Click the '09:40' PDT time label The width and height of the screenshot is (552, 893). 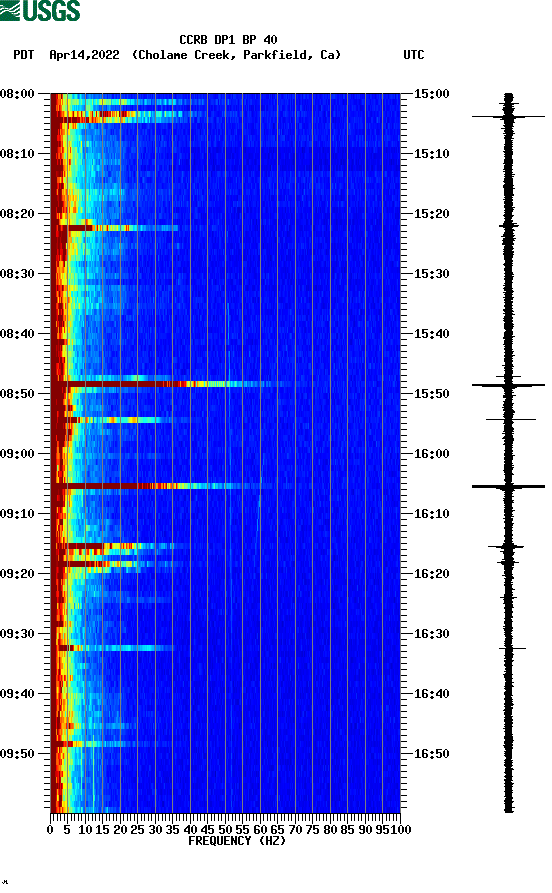pos(17,694)
